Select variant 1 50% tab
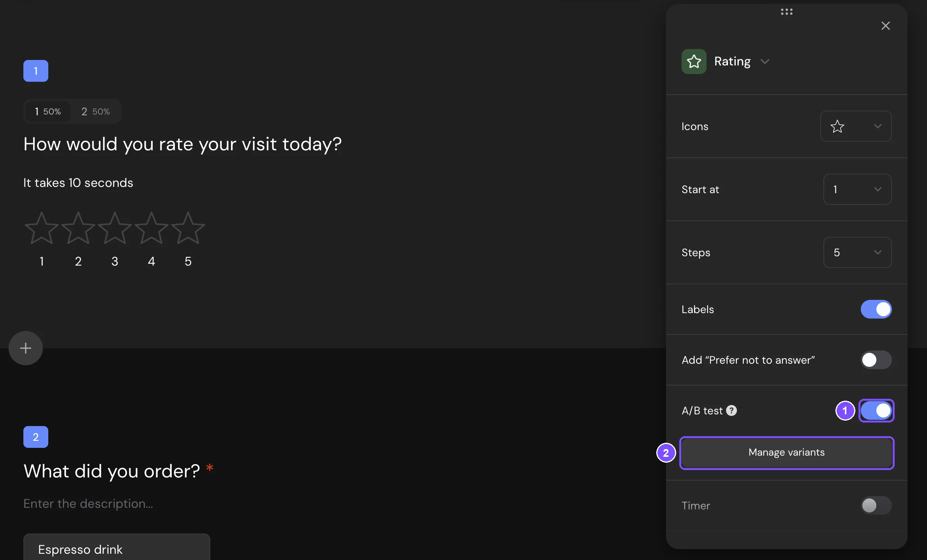This screenshot has height=560, width=927. 48,111
